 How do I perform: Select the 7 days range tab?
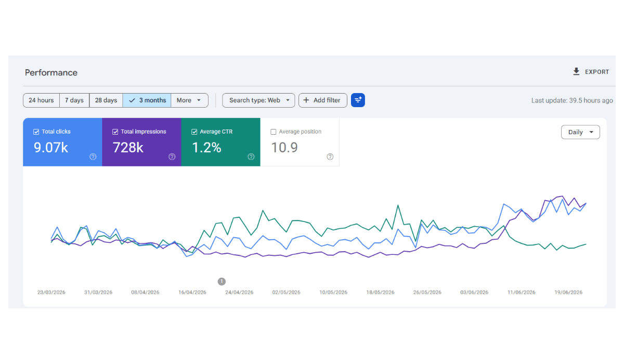74,100
